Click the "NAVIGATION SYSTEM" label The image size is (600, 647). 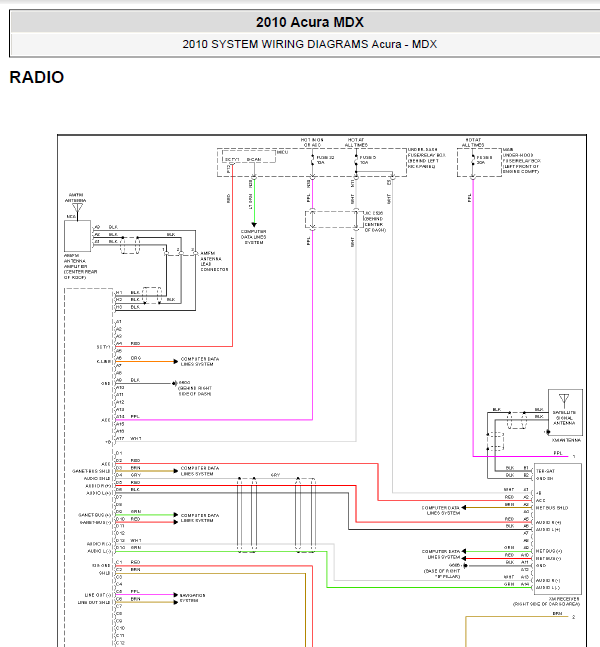(x=192, y=598)
